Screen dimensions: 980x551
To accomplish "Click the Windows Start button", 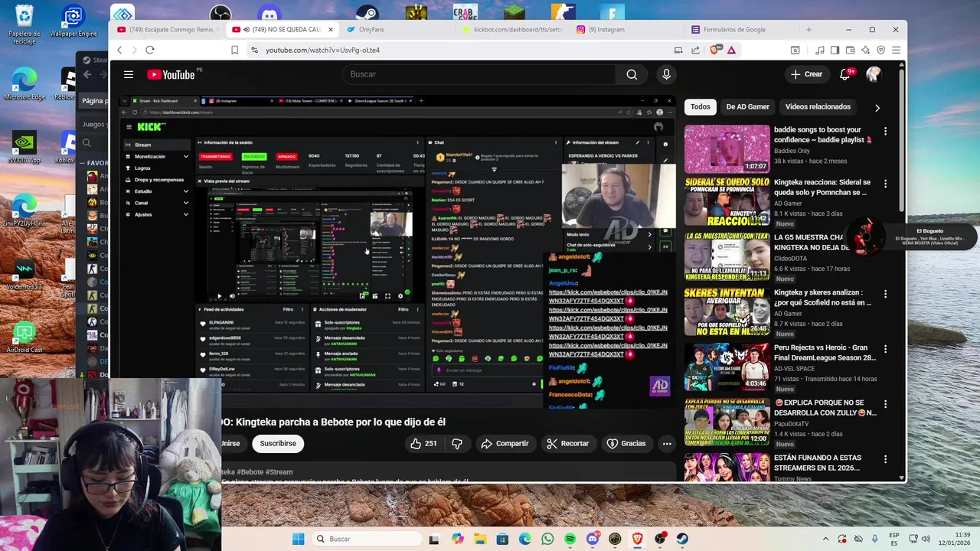I will coord(298,539).
